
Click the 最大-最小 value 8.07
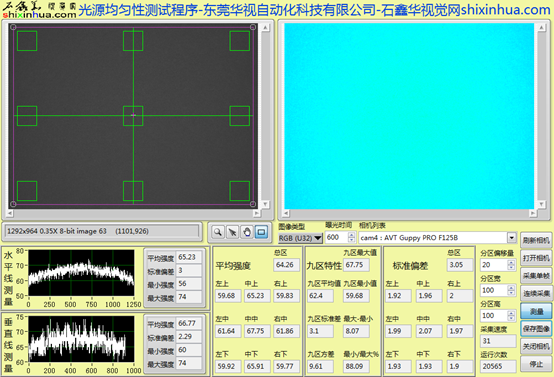pos(356,331)
